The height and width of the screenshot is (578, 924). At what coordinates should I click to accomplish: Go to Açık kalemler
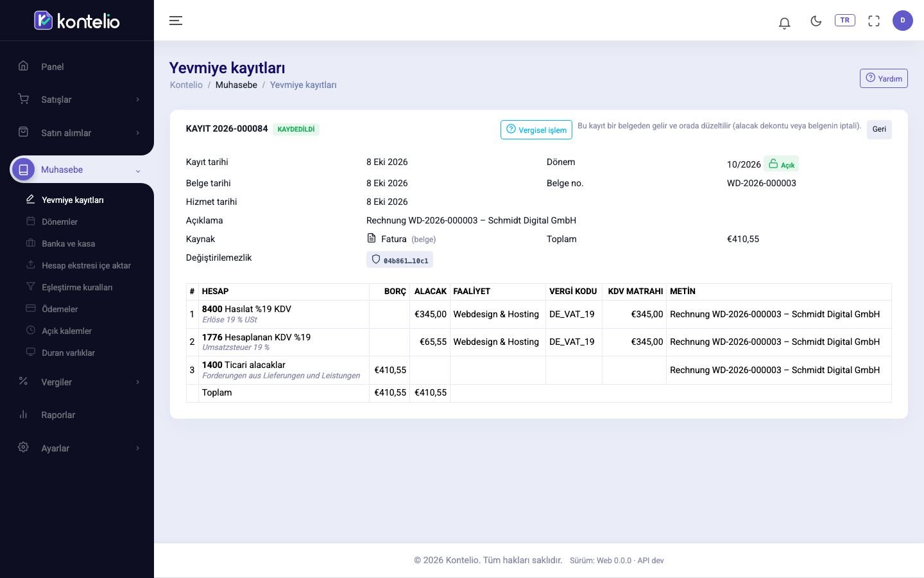point(67,331)
